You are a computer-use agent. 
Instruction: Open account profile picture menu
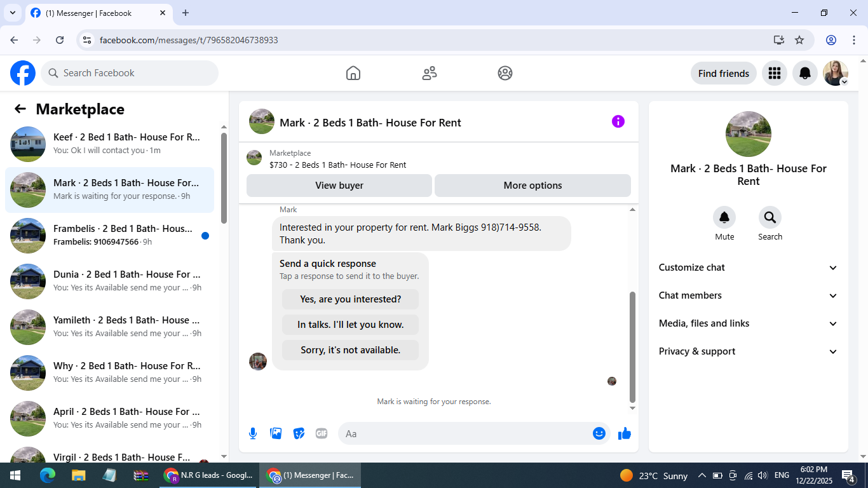(836, 73)
